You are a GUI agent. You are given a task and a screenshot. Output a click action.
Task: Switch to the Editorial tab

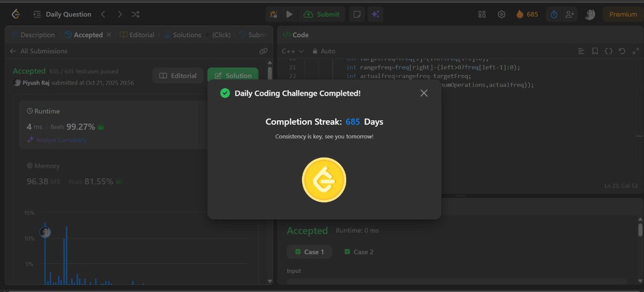137,35
